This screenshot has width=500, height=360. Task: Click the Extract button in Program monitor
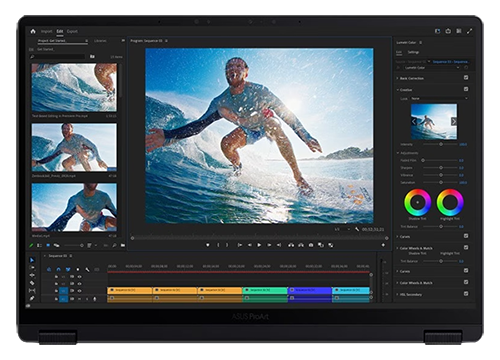pyautogui.click(x=301, y=245)
